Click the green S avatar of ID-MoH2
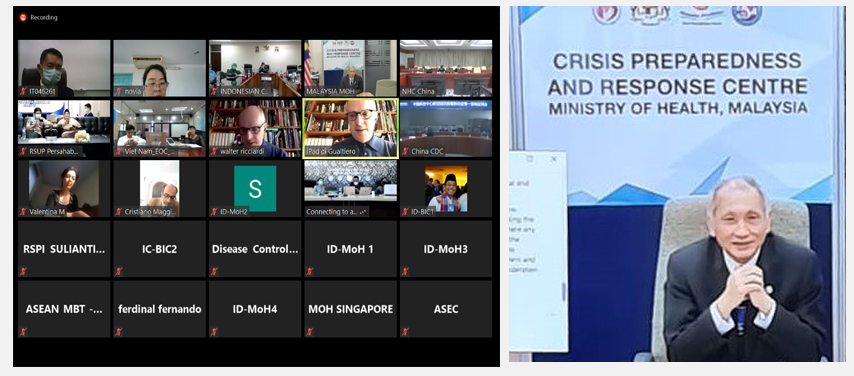The width and height of the screenshot is (854, 376). click(255, 189)
